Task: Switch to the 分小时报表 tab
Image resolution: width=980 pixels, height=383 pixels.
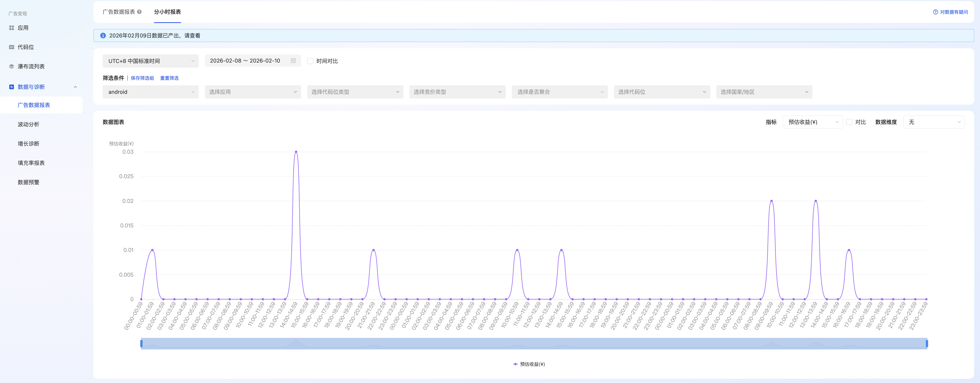Action: point(167,12)
